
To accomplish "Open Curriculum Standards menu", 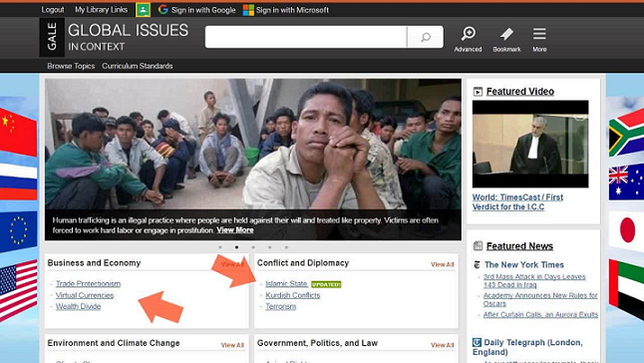I will click(138, 66).
